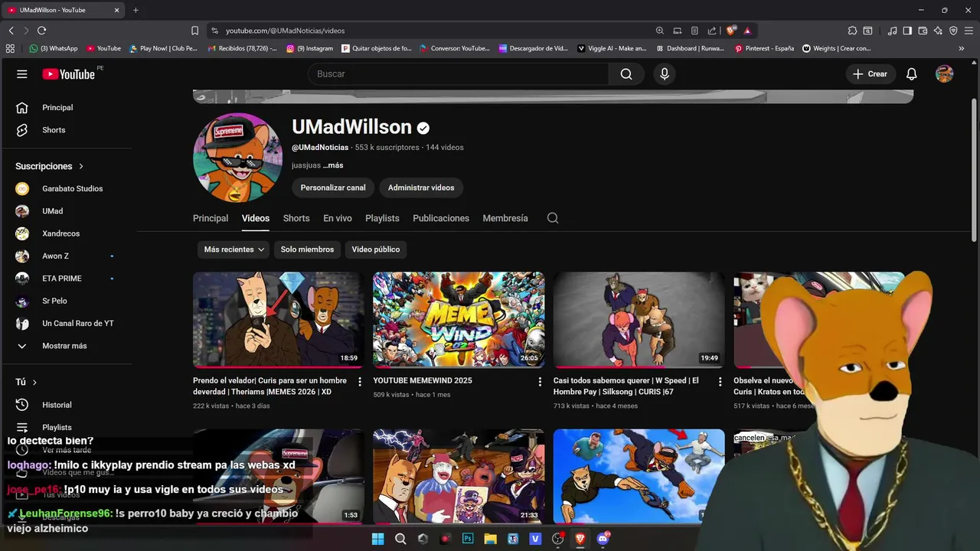980x551 pixels.
Task: Open the browser extensions puzzle icon
Action: [852, 31]
